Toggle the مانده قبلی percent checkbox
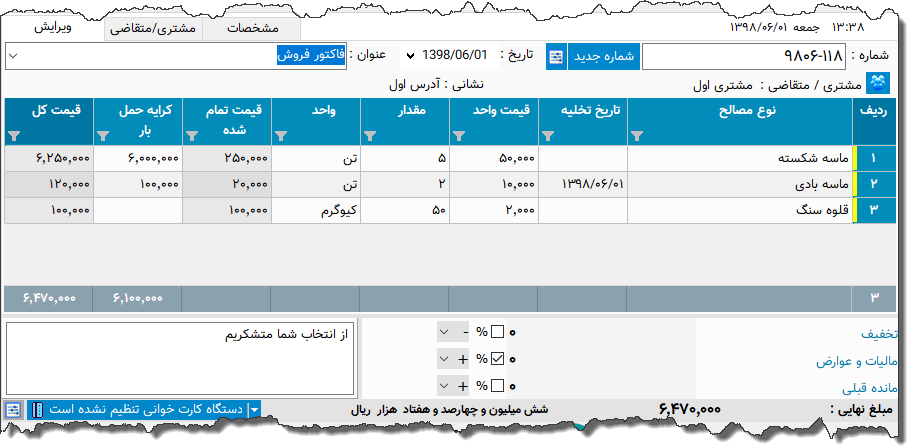Viewport: 907px width, 446px height. tap(497, 385)
